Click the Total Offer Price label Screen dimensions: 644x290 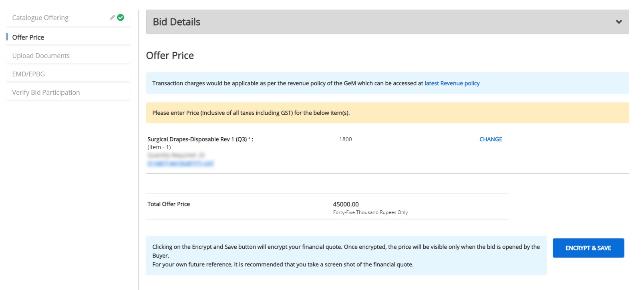(169, 204)
